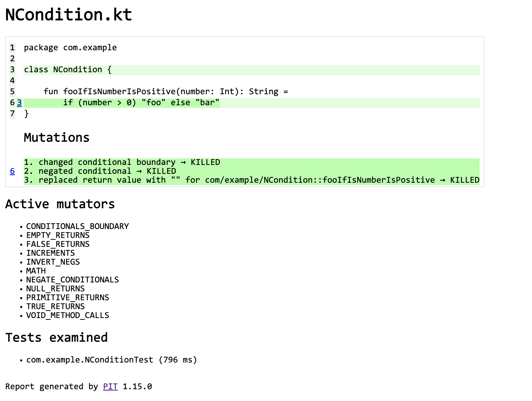
Task: Click the 'changed conditional boundary' mutation entry
Action: pyautogui.click(x=122, y=162)
